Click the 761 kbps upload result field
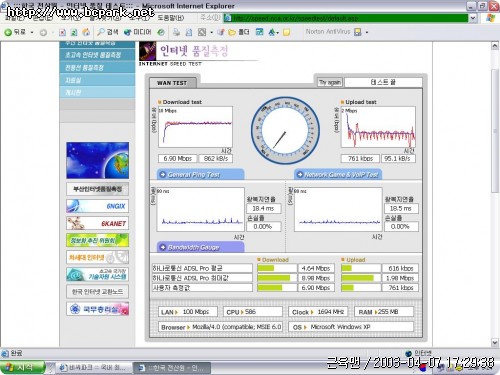500x375 pixels. point(360,159)
